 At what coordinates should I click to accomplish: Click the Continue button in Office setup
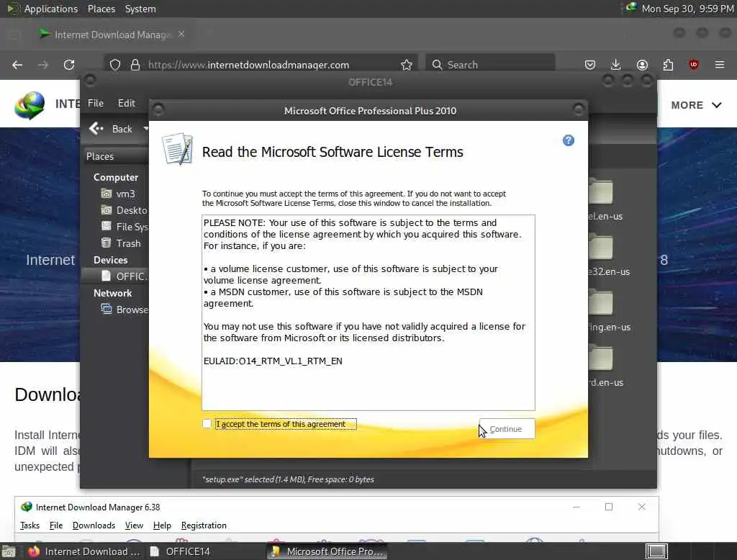pos(507,429)
